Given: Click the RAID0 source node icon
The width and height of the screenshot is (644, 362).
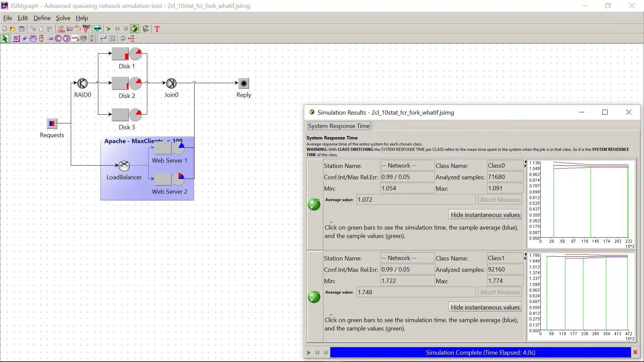Looking at the screenshot, I should tap(82, 83).
